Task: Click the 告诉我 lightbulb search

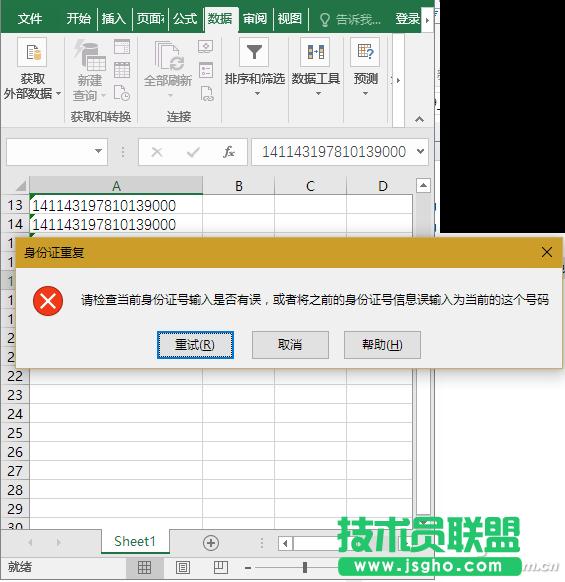Action: (350, 19)
